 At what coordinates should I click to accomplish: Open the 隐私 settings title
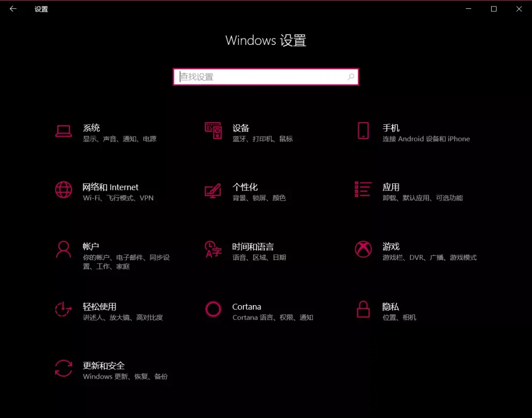(x=391, y=307)
